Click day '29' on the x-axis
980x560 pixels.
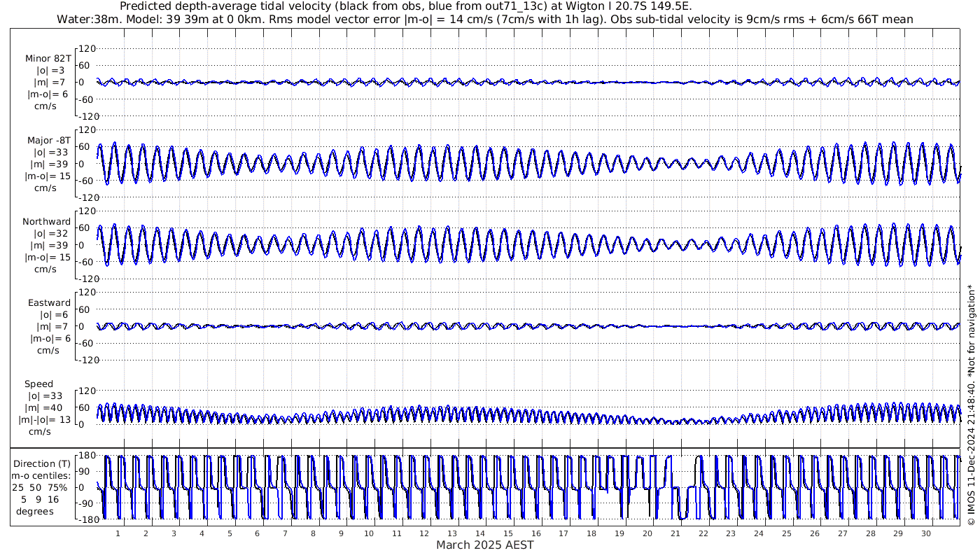[898, 533]
